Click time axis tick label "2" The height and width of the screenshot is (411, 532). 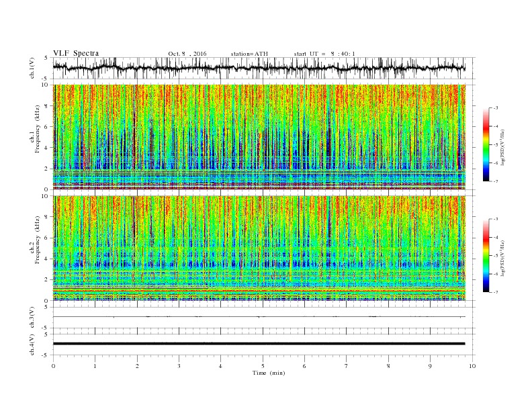[137, 366]
